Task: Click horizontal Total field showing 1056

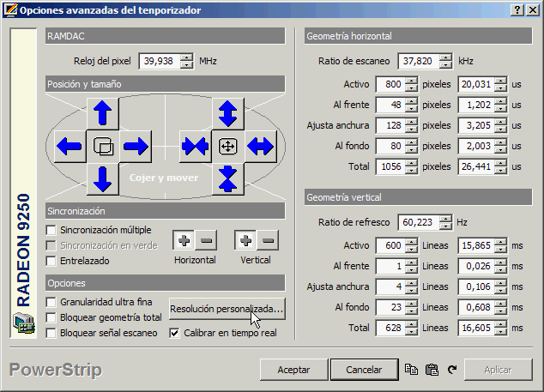Action: [390, 167]
